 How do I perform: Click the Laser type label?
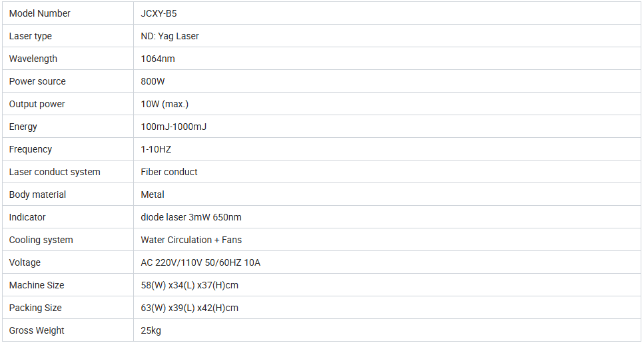coord(31,36)
